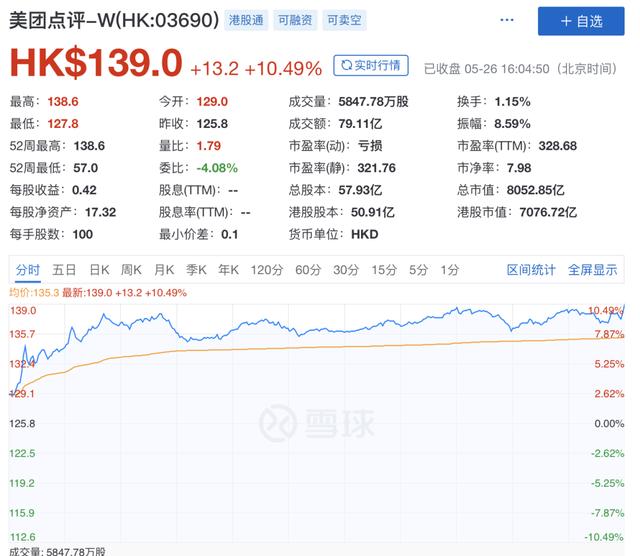Select the 1分 interval tab
This screenshot has height=556, width=640.
coord(449,270)
